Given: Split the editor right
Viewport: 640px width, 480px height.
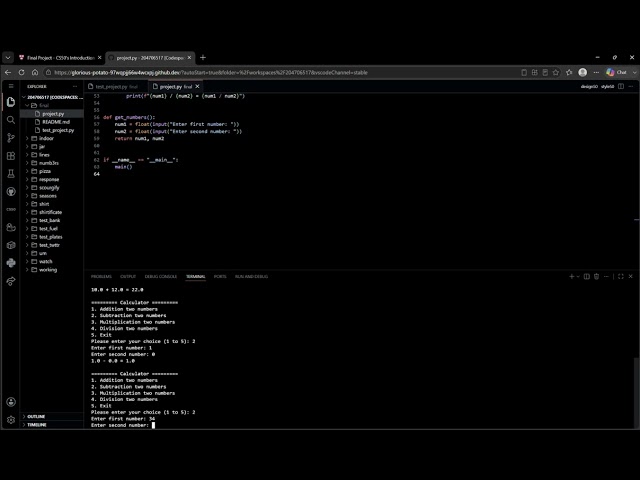Looking at the screenshot, I should 621,87.
